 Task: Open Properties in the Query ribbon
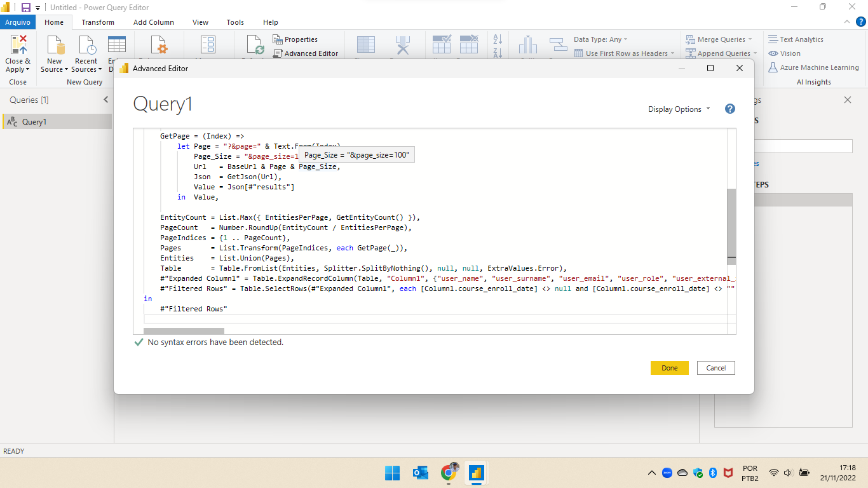[x=295, y=39]
